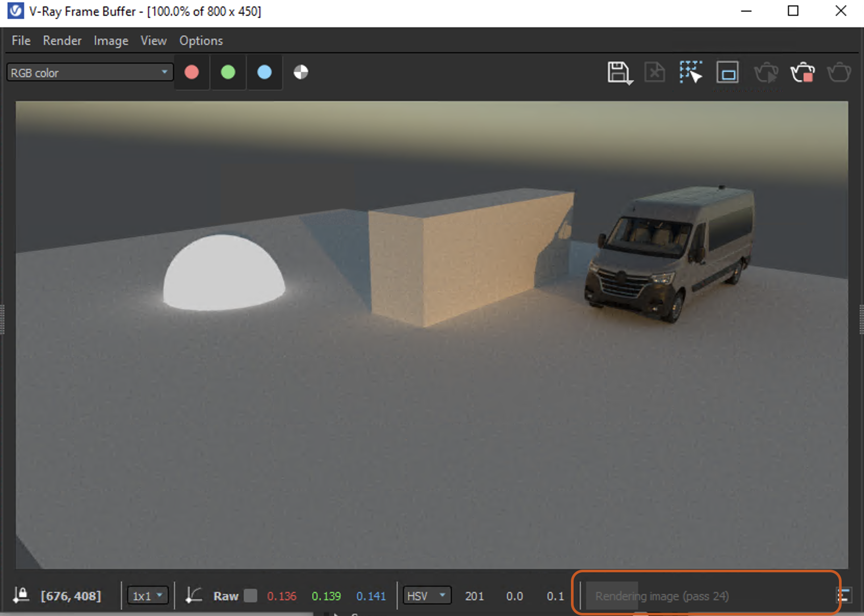Toggle the side panel icon in status bar

(844, 595)
